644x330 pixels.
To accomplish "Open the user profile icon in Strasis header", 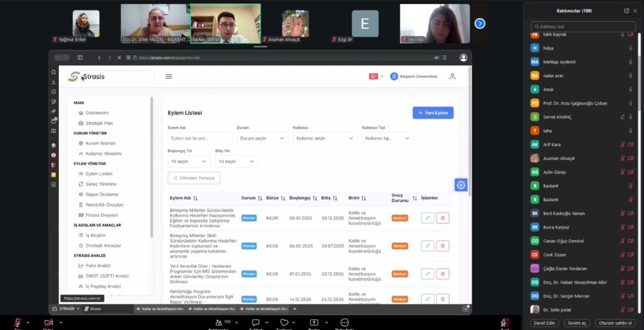I will pos(452,76).
